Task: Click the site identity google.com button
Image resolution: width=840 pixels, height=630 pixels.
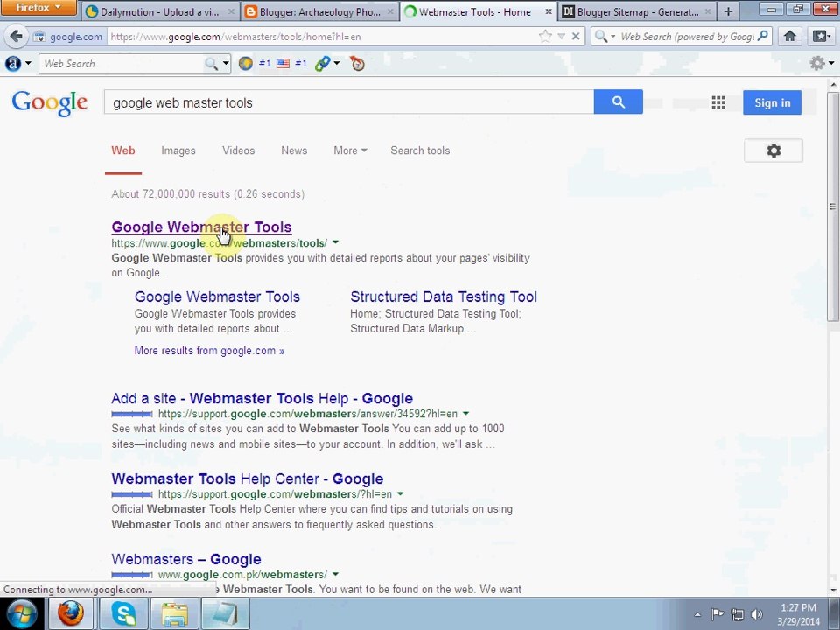Action: [68, 37]
